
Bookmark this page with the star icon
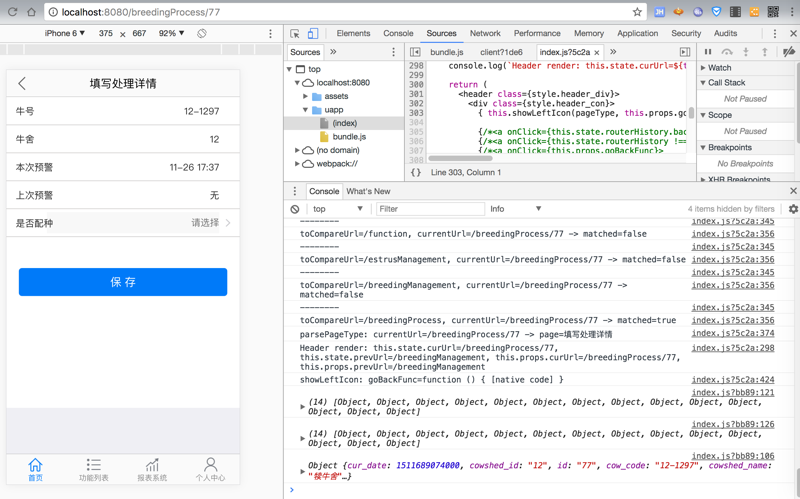click(x=637, y=12)
